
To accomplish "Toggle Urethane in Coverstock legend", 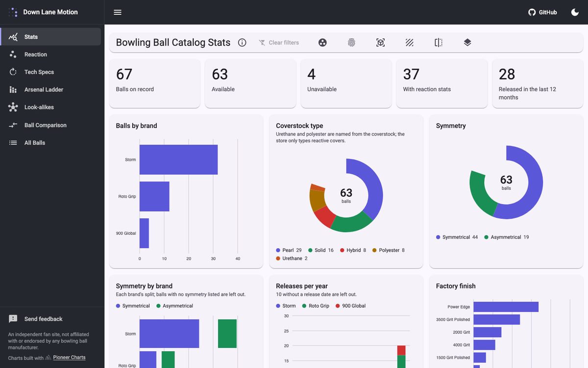I will pos(292,259).
